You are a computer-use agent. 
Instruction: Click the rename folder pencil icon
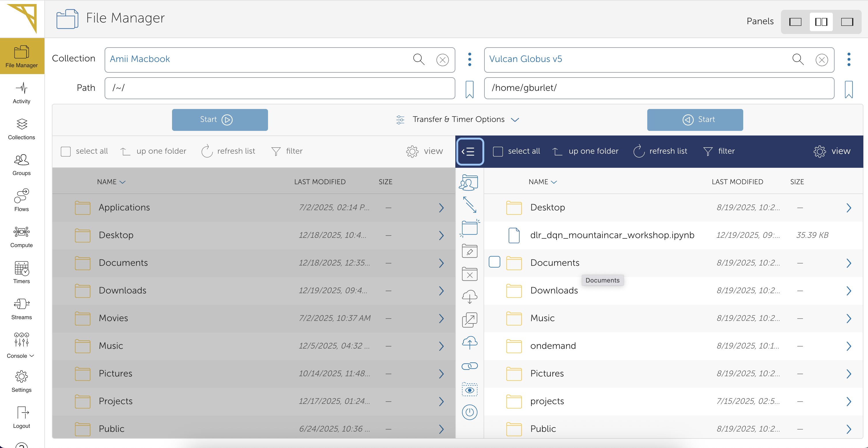click(469, 251)
